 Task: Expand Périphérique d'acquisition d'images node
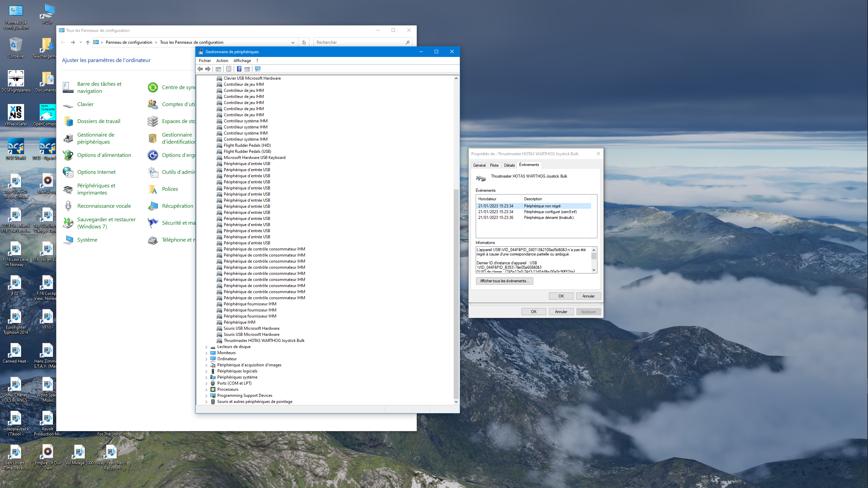pos(206,365)
